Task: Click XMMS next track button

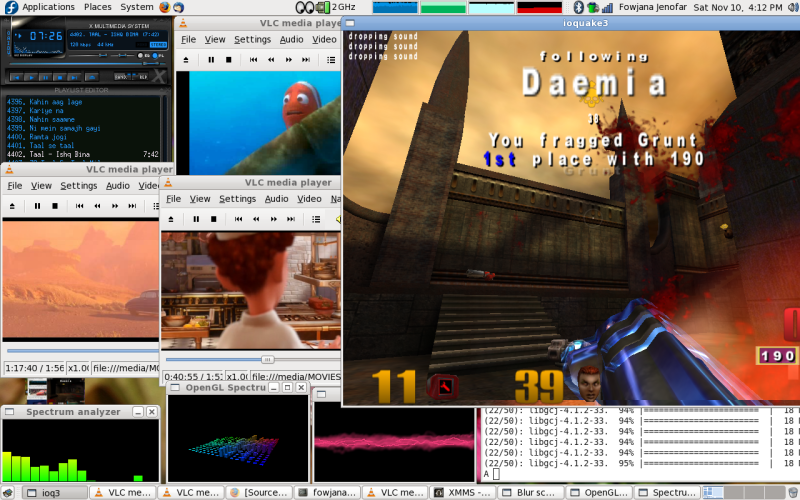Action: (x=74, y=78)
